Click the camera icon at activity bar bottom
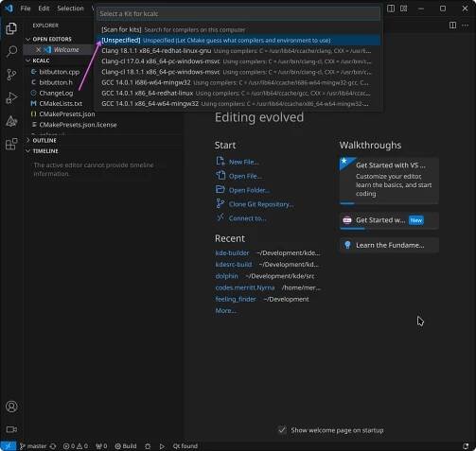 pos(11,429)
